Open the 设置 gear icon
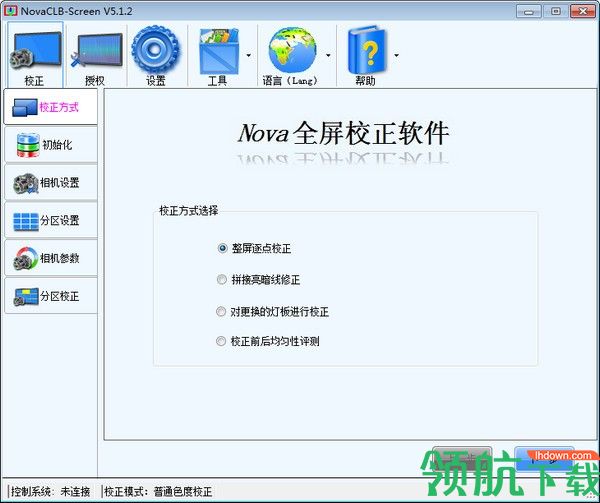The width and height of the screenshot is (600, 503). (x=155, y=55)
